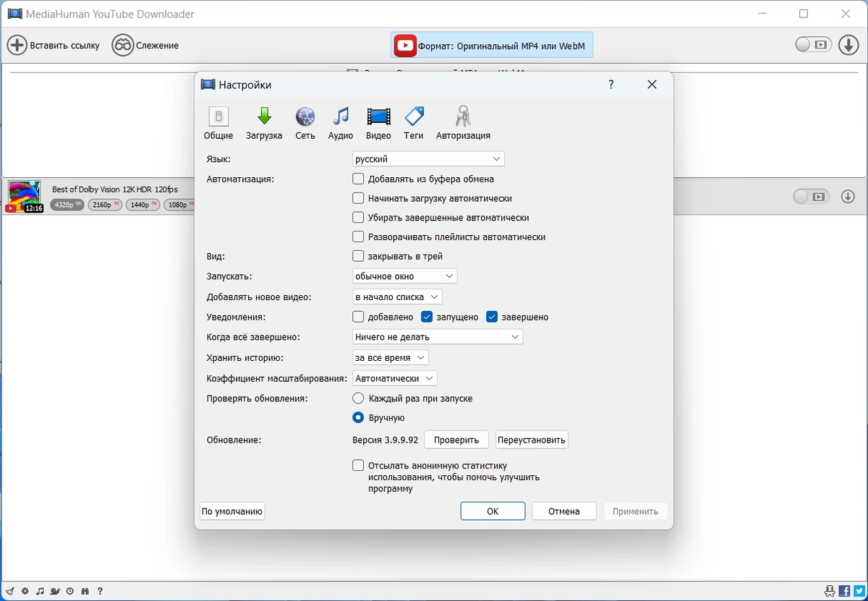The height and width of the screenshot is (601, 868).
Task: Select the Вручную update radio button
Action: pyautogui.click(x=358, y=418)
